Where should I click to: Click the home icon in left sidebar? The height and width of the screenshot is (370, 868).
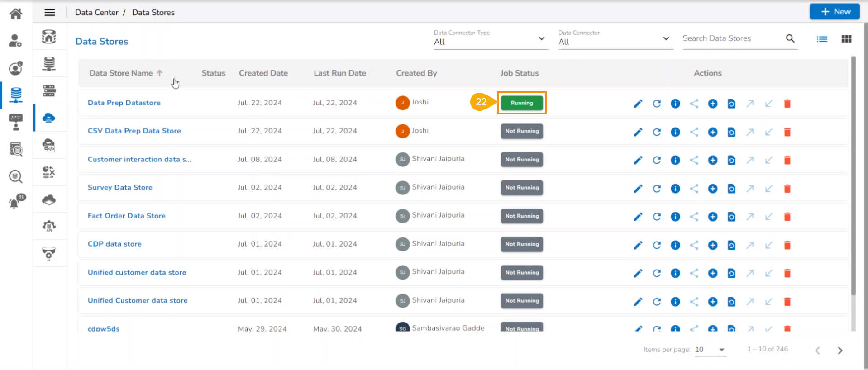[x=16, y=14]
